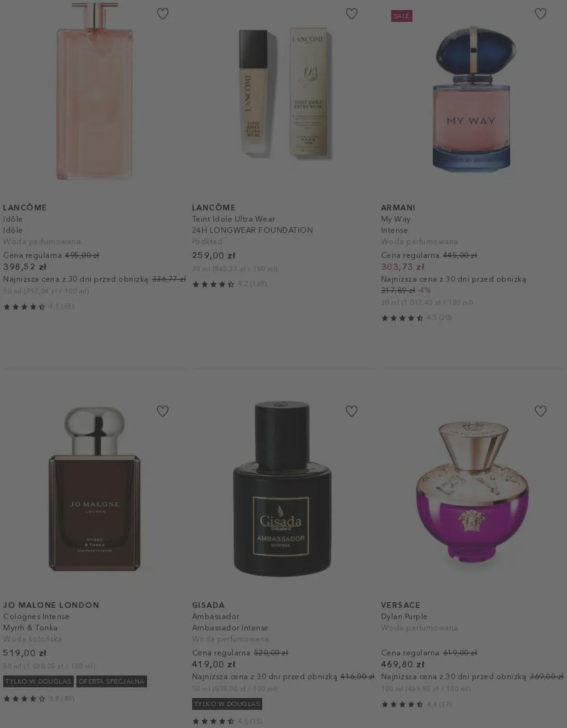
Task: Open the Dylan Purple product title
Action: (404, 616)
